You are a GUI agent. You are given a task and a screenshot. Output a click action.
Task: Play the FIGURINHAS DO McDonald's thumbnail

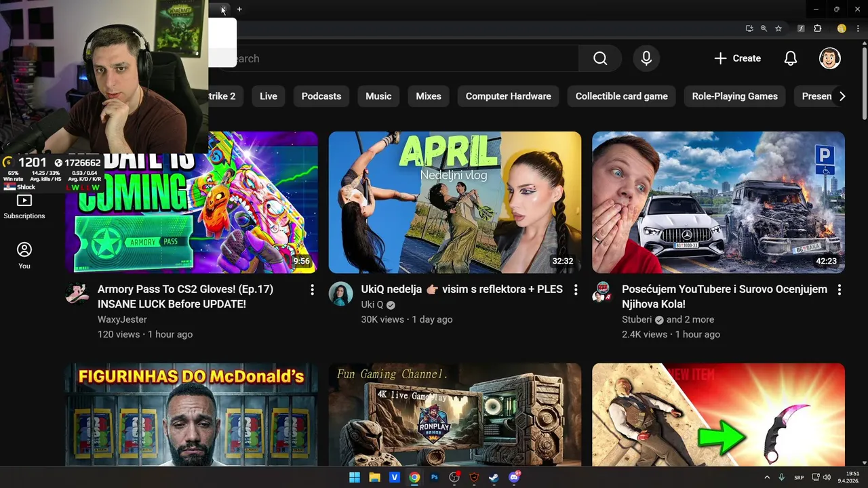pos(191,415)
